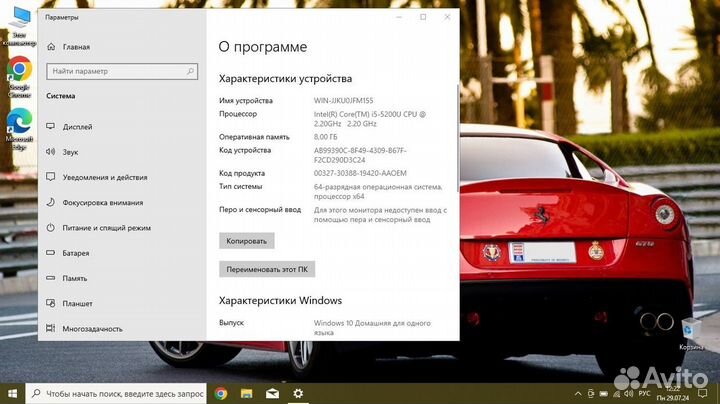720x404 pixels.
Task: Open the Батарея settings page
Action: click(68, 253)
